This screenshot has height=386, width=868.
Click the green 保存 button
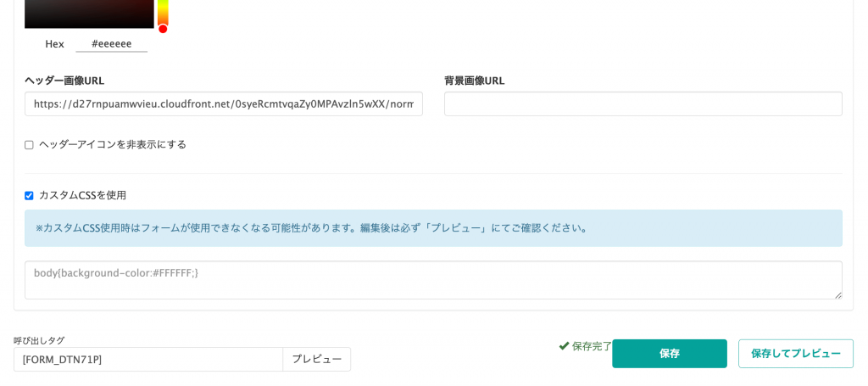[670, 354]
